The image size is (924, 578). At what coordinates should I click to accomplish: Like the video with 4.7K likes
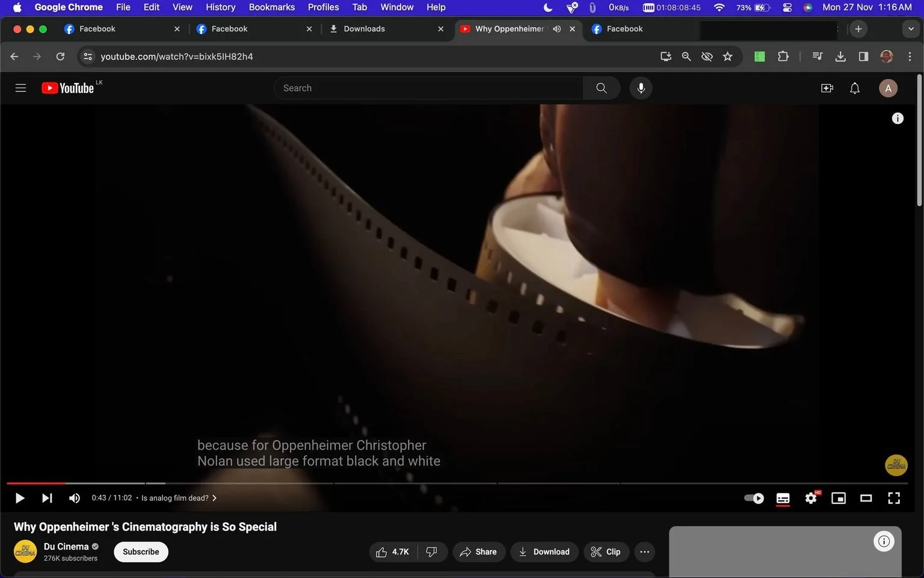coord(393,552)
